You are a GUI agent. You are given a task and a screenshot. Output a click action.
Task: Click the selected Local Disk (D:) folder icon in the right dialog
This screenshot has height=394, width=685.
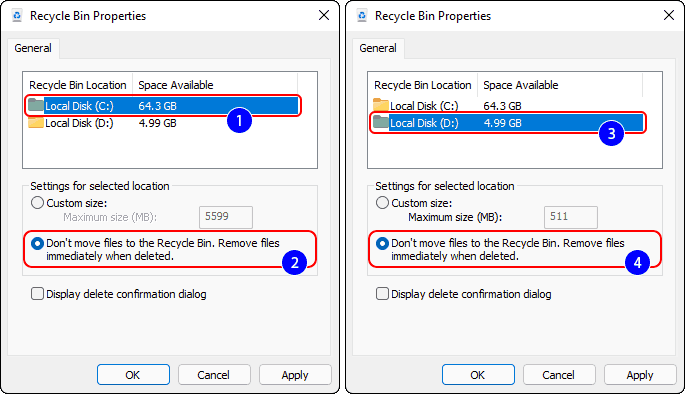(381, 123)
